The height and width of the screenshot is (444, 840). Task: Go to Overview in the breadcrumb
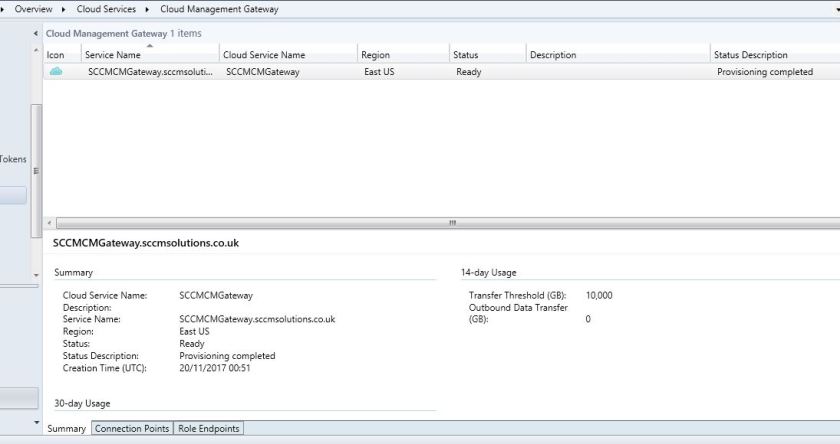pyautogui.click(x=33, y=9)
